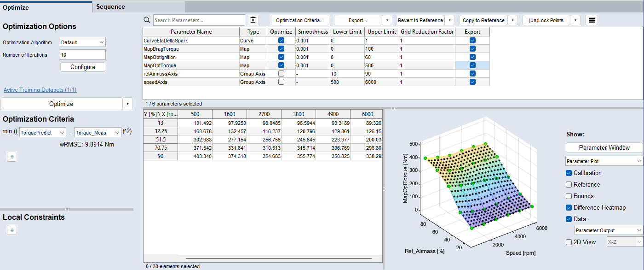644x270 pixels.
Task: Open the arrow next to Revert to Reference
Action: 449,20
